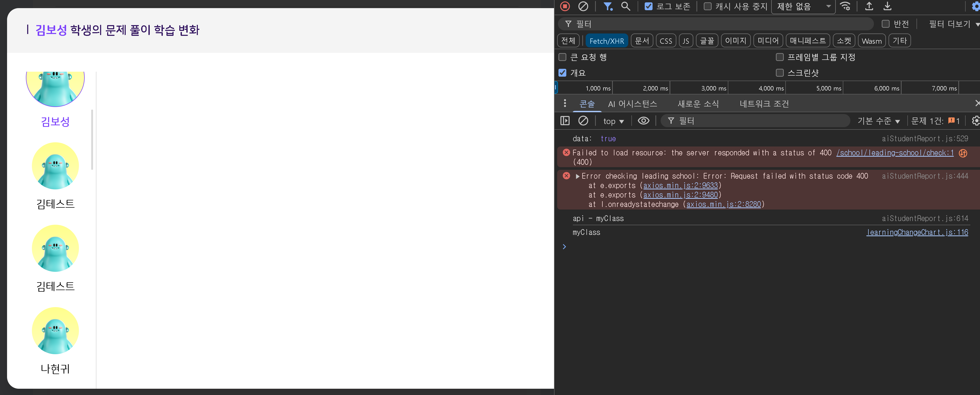Viewport: 980px width, 395px height.
Task: Click the clear console icon
Action: click(x=583, y=121)
